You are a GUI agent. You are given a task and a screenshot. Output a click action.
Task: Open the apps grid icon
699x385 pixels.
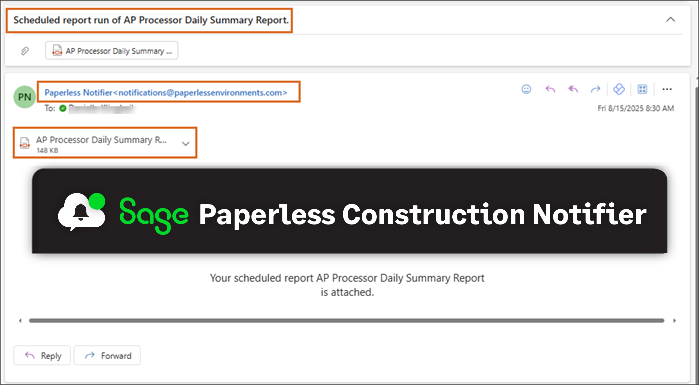[642, 90]
